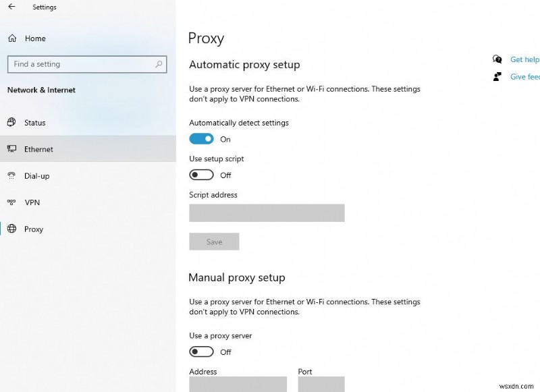The width and height of the screenshot is (540, 392).
Task: Select the Ethernet icon in the sidebar
Action: coord(12,149)
